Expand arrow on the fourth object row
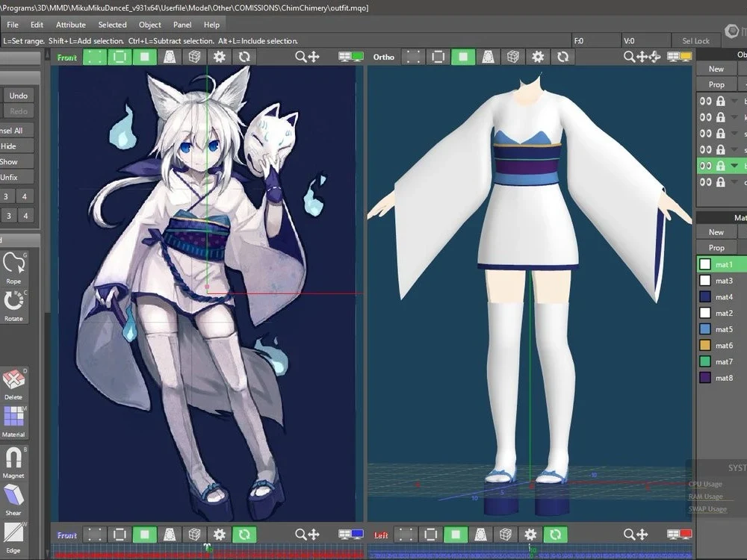Viewport: 747px width, 560px height. coord(734,149)
